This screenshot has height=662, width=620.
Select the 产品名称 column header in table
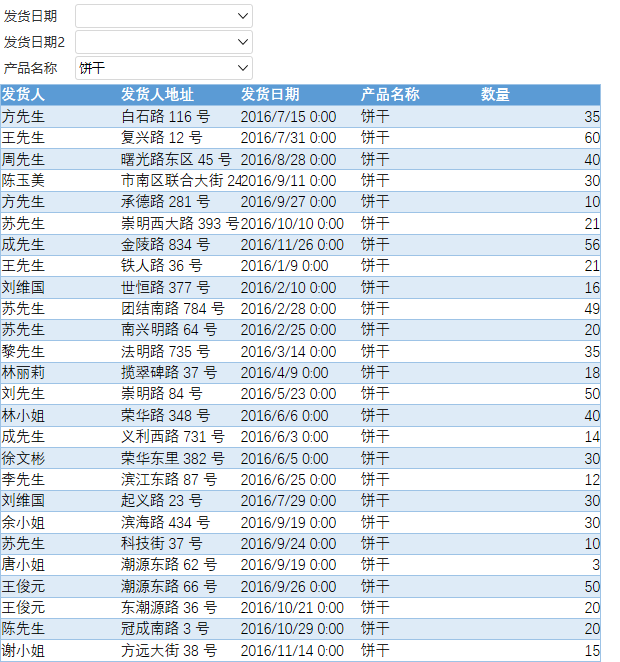click(x=390, y=95)
